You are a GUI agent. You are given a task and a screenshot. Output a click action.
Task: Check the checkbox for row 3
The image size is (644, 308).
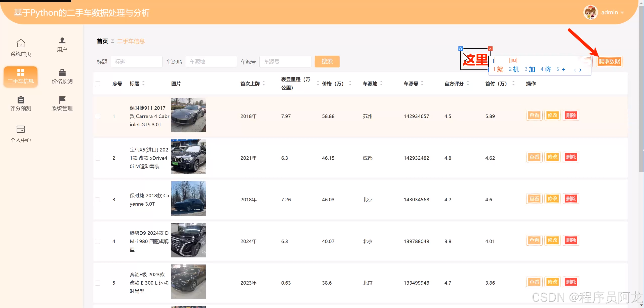[98, 200]
